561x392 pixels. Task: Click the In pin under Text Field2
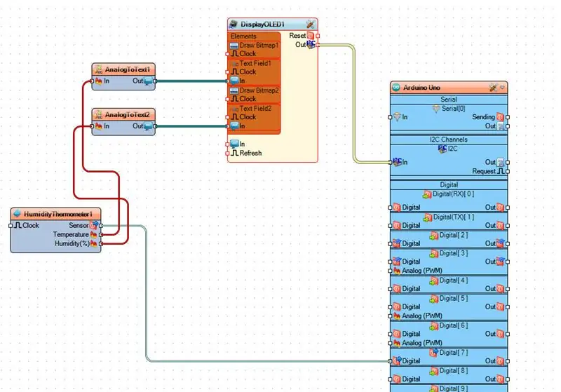tap(227, 126)
